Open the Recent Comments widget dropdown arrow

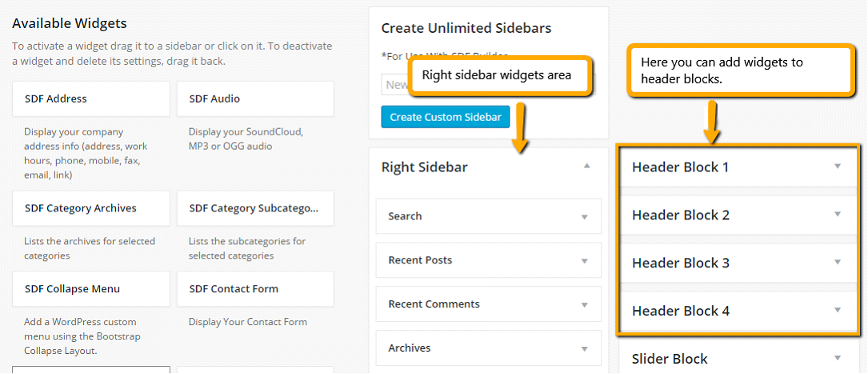(584, 305)
